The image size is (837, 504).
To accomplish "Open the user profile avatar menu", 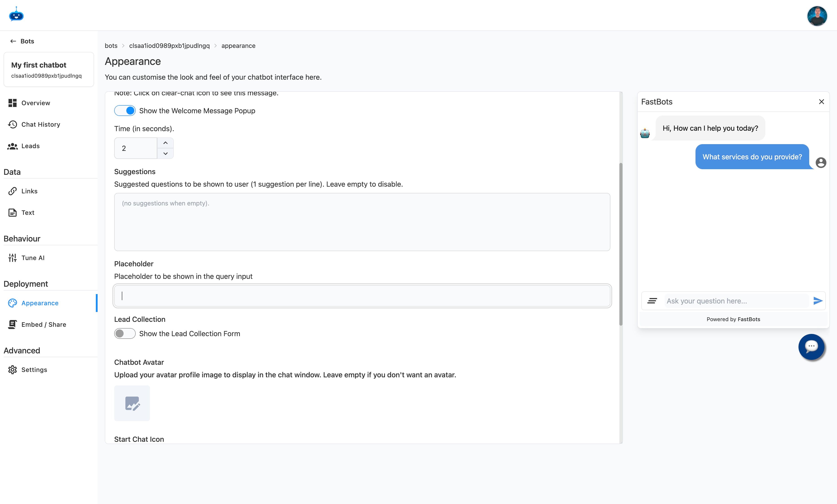I will click(x=817, y=16).
